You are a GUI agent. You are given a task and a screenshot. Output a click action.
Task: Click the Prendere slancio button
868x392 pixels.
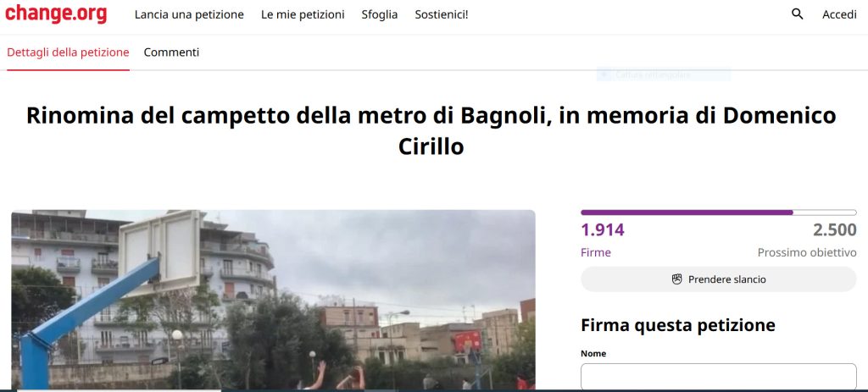[x=719, y=279]
